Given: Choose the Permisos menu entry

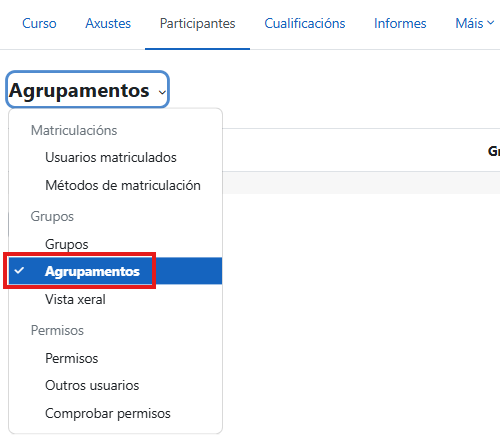Looking at the screenshot, I should click(x=115, y=358).
